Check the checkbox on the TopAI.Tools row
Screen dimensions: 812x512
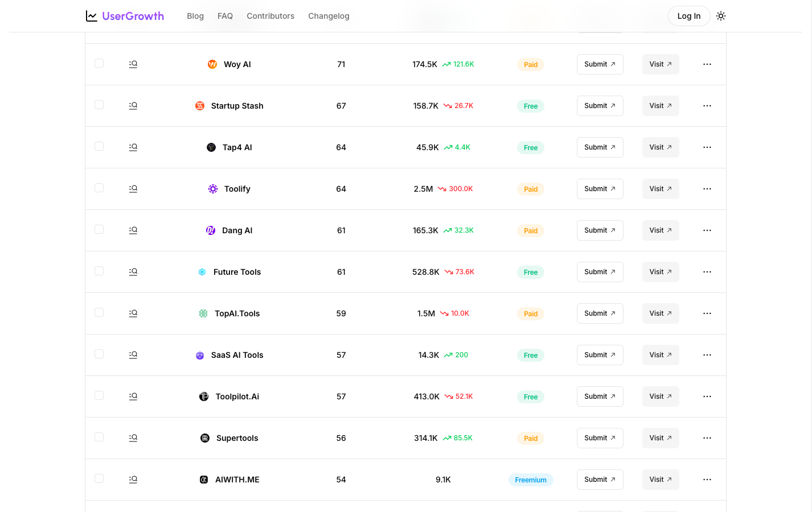[99, 312]
